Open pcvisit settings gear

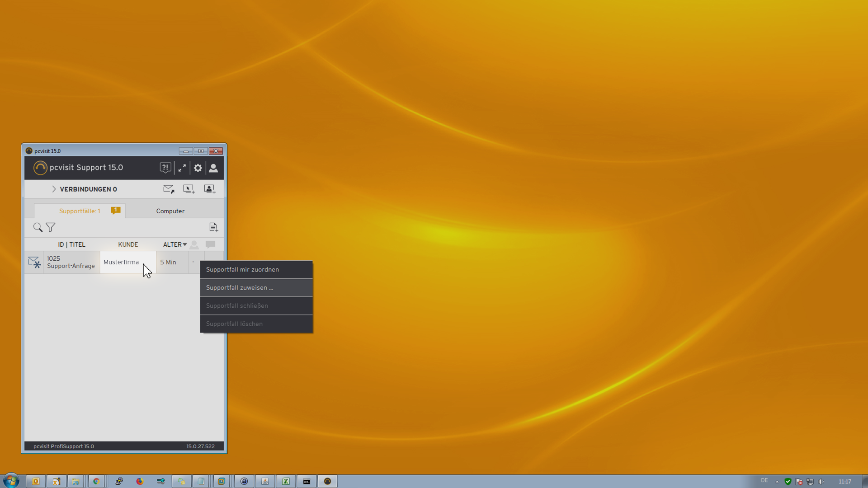(198, 168)
